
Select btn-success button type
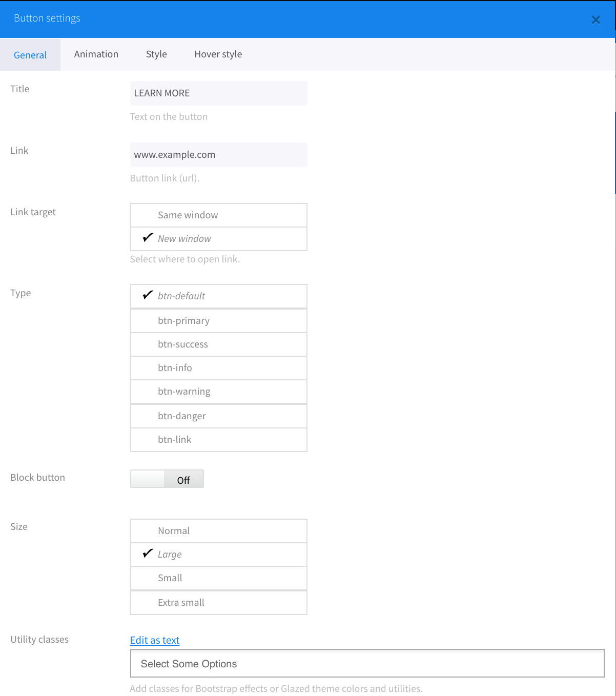pos(219,344)
